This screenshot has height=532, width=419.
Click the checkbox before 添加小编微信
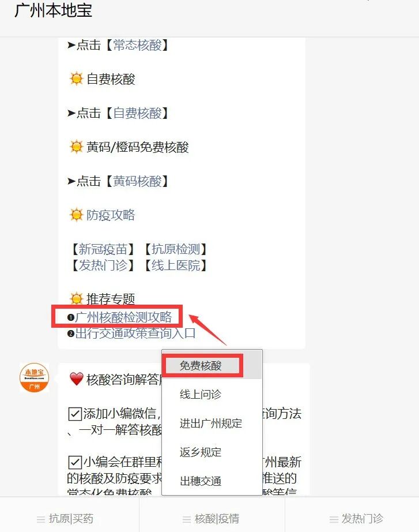[74, 414]
